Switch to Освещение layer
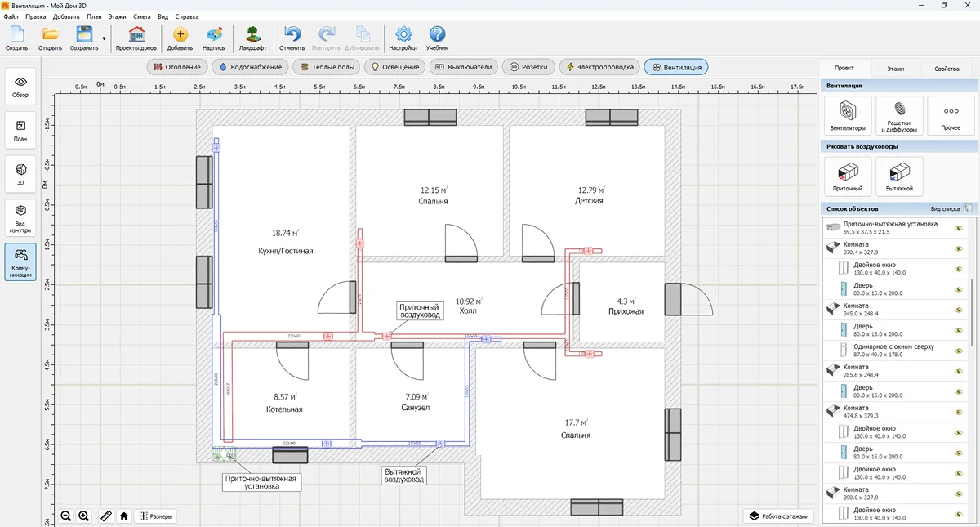The image size is (980, 527). tap(395, 67)
